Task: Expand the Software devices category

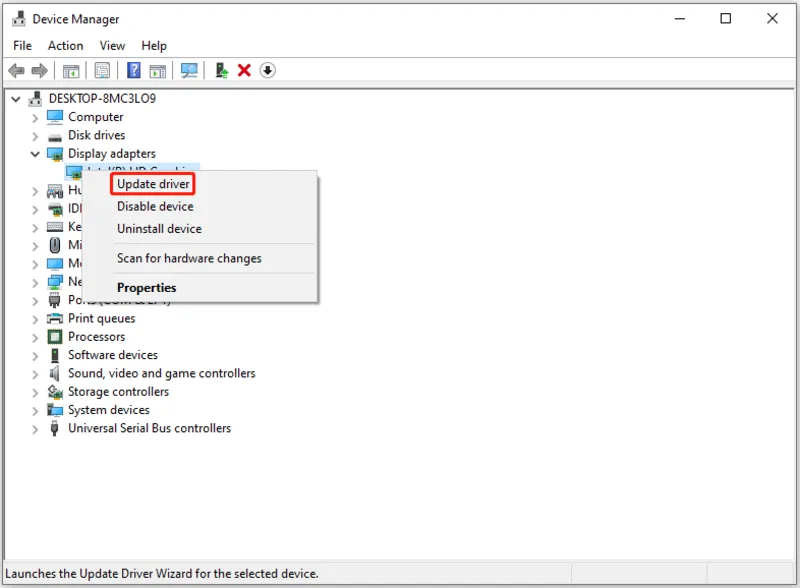Action: point(35,356)
